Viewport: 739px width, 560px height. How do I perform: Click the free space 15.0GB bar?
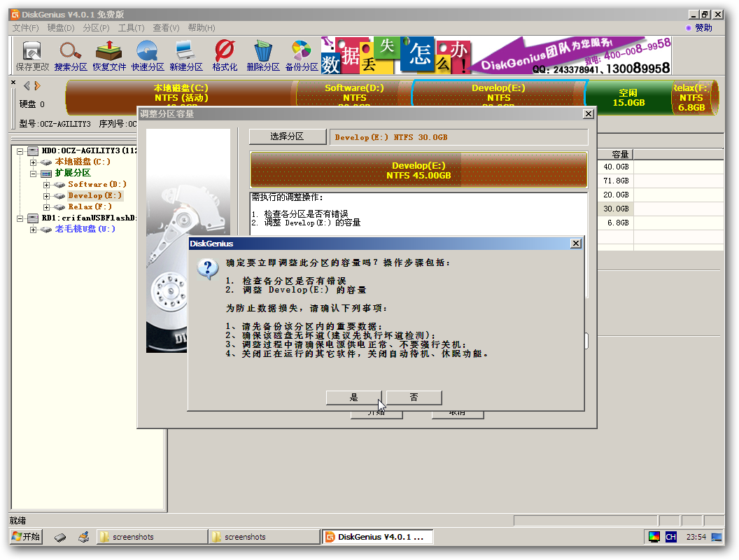[x=628, y=97]
